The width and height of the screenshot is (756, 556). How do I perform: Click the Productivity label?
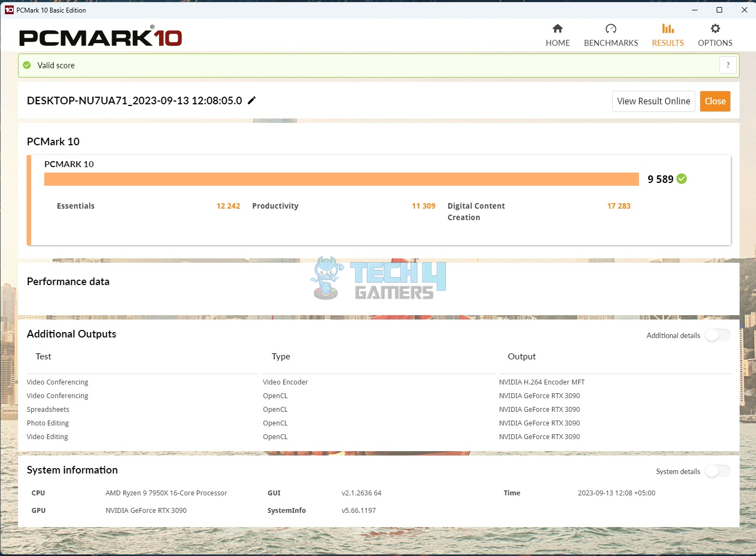pos(275,206)
